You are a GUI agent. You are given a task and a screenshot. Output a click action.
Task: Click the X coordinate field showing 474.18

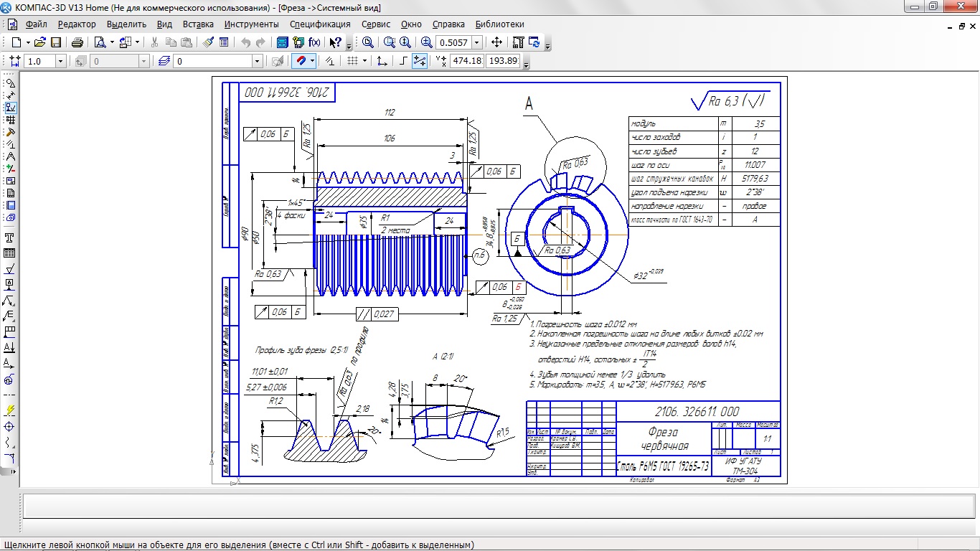467,61
